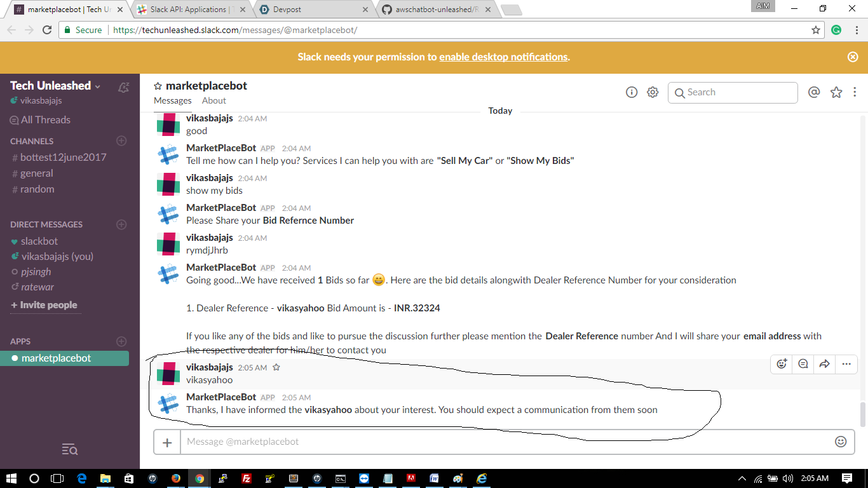Open the bottest12june2017 channel

point(59,157)
